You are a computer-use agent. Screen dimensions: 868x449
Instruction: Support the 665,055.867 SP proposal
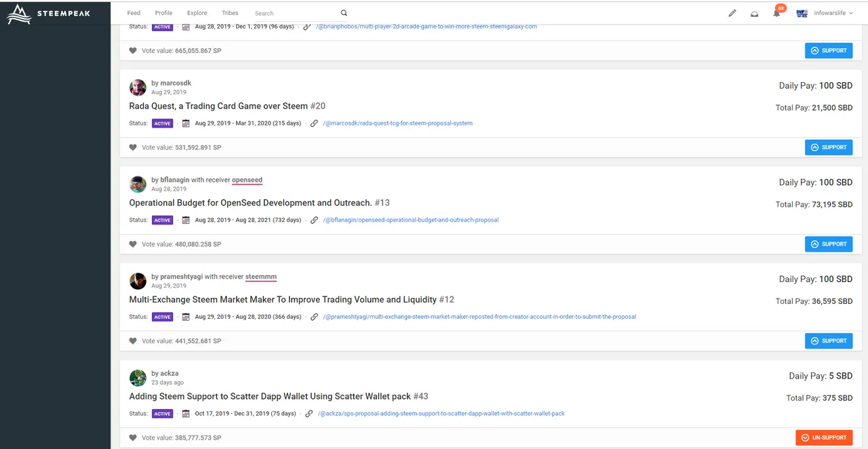(829, 50)
